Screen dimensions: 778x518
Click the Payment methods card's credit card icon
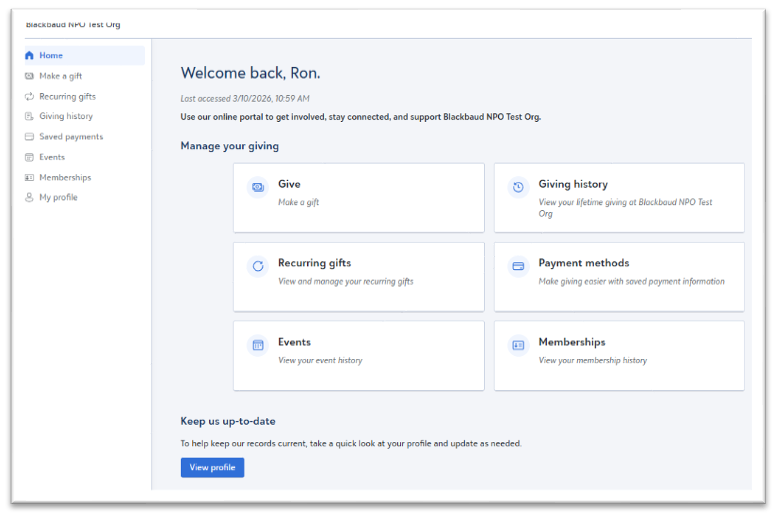coord(518,266)
